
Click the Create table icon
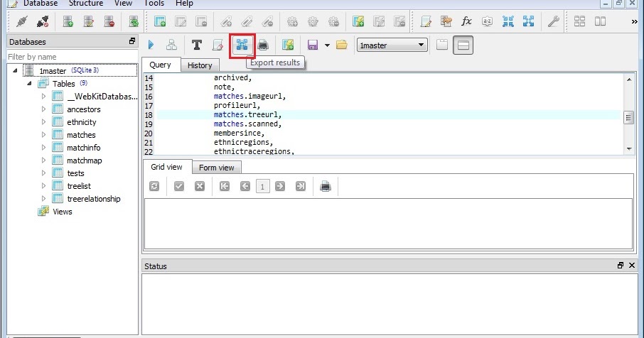[160, 21]
